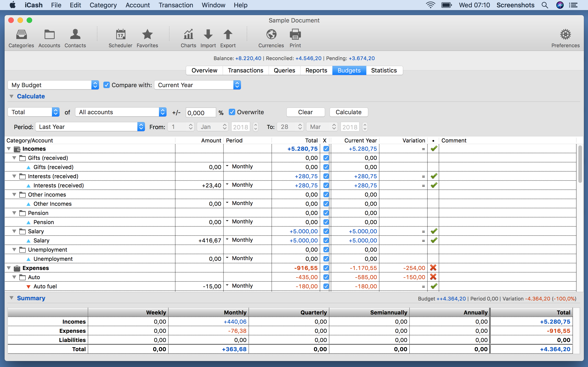Print the budget document
The image size is (588, 367).
tap(295, 38)
